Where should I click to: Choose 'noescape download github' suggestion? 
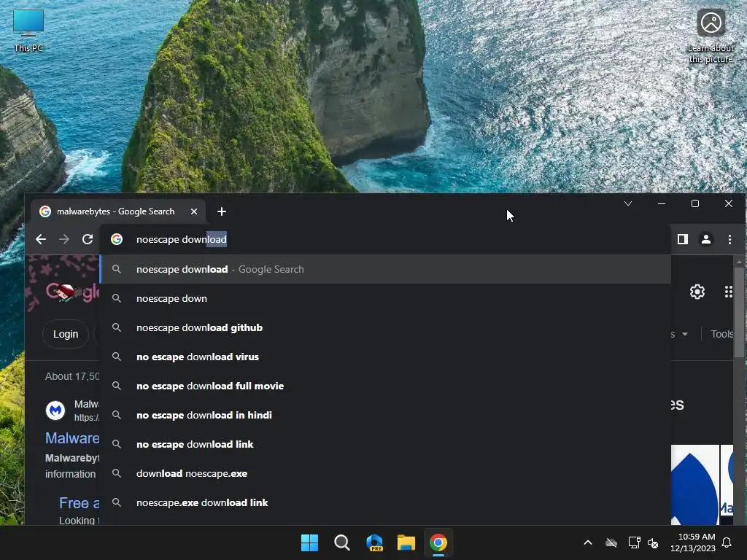(x=385, y=327)
